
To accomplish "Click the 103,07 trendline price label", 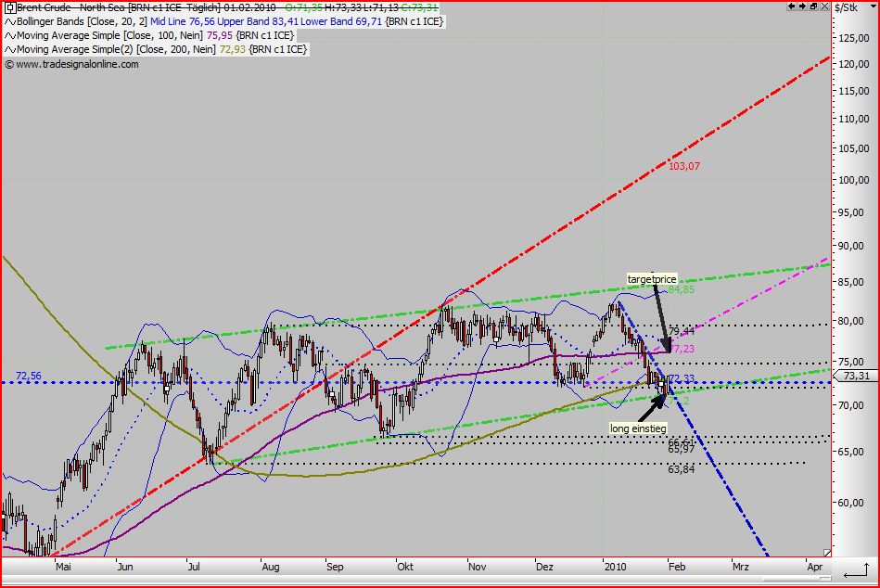I will pos(682,169).
